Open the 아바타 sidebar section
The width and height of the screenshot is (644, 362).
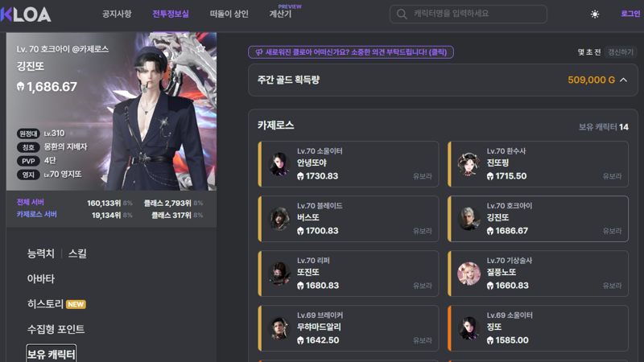(41, 278)
